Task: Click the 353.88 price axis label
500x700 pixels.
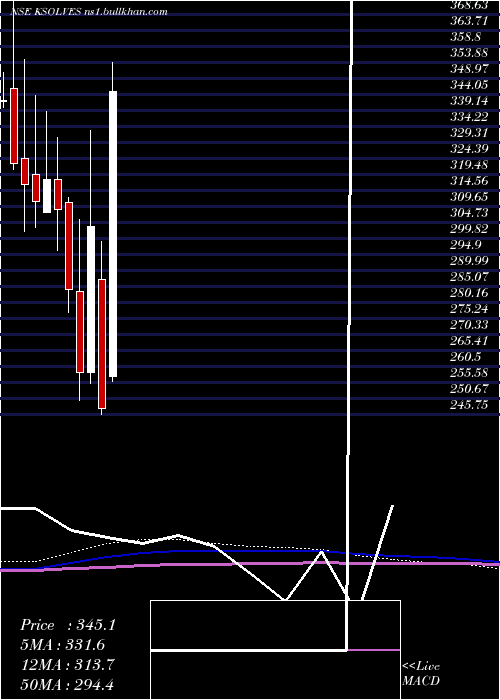Action: click(x=469, y=53)
